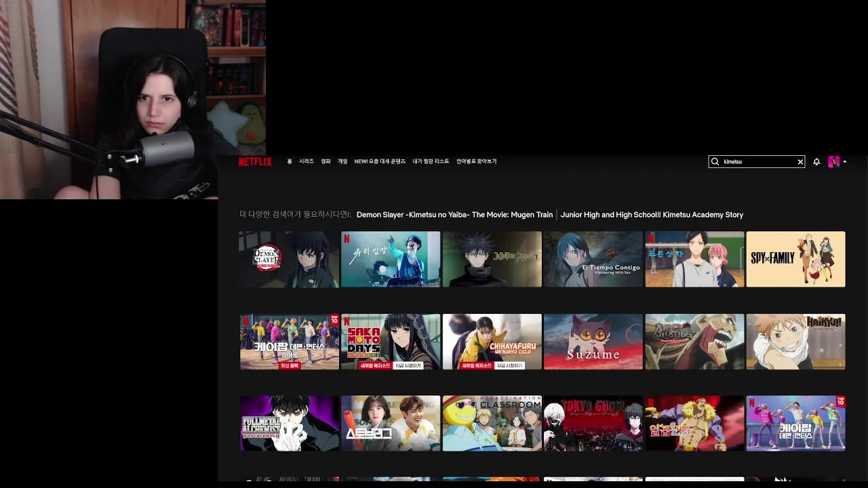Clear the search with the X icon
Image resolution: width=868 pixels, height=488 pixels.
[800, 162]
